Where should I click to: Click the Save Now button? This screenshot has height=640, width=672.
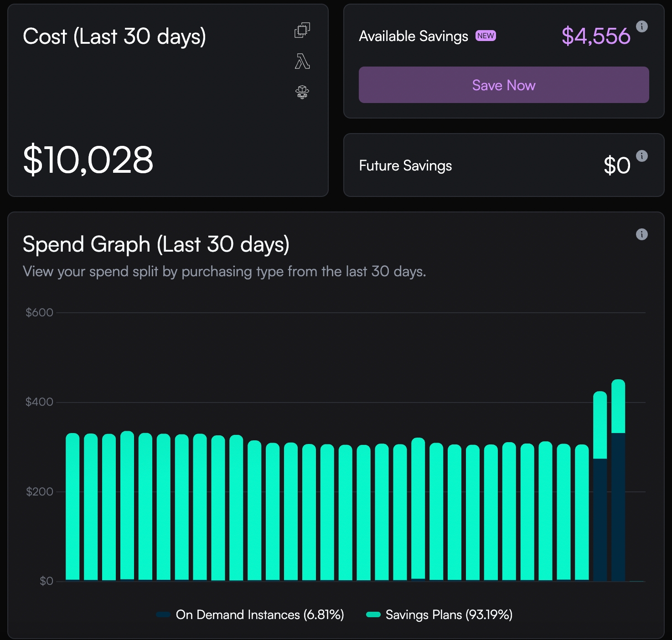pos(503,85)
